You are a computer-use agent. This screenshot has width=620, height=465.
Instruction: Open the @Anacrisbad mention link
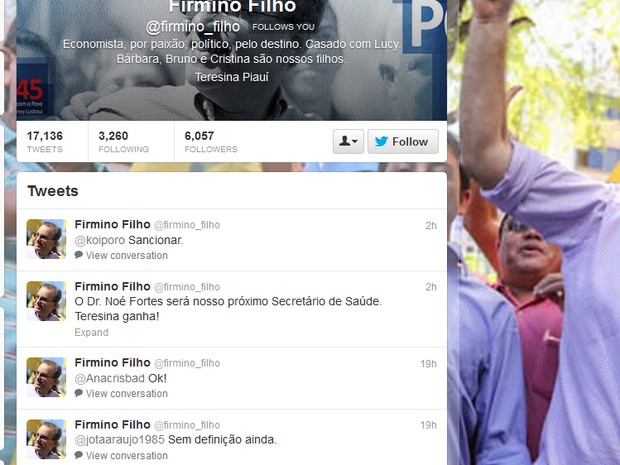click(110, 378)
